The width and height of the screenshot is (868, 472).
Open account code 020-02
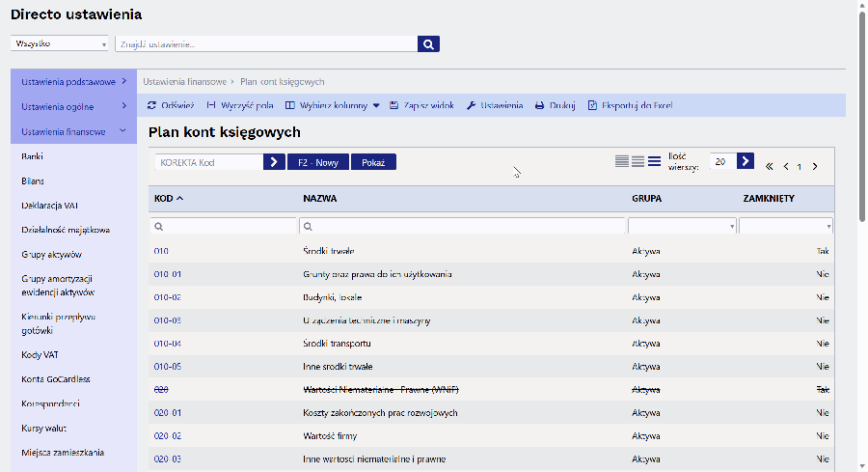[167, 436]
